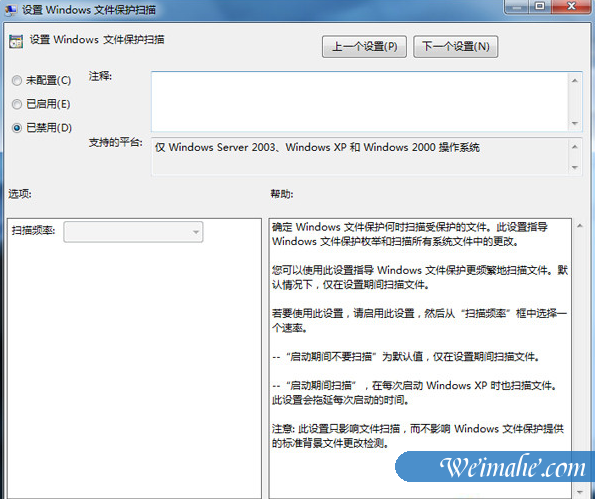Screen dimensions: 595x499
Task: Click the heading 设置 Windows 文件保护扫描 below title bar
Action: (97, 39)
